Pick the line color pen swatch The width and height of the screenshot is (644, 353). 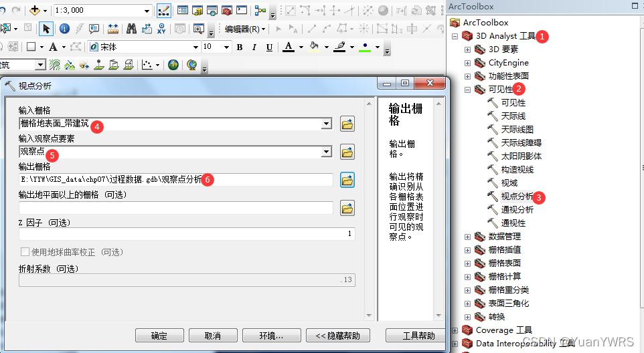(339, 47)
